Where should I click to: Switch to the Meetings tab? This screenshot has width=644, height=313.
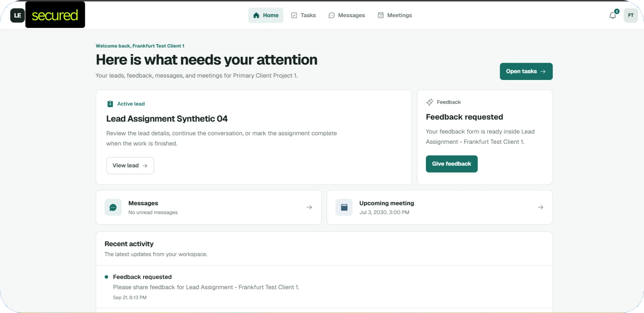(395, 15)
